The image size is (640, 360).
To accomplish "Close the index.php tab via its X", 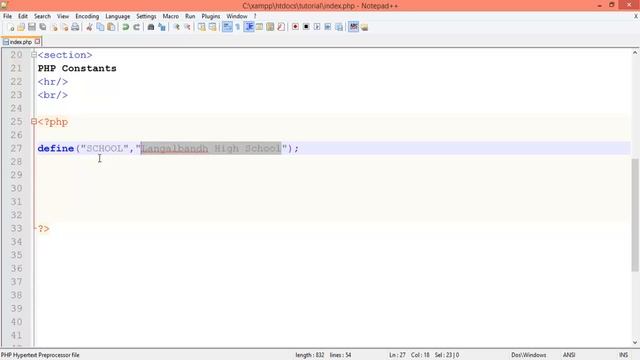I will point(38,41).
